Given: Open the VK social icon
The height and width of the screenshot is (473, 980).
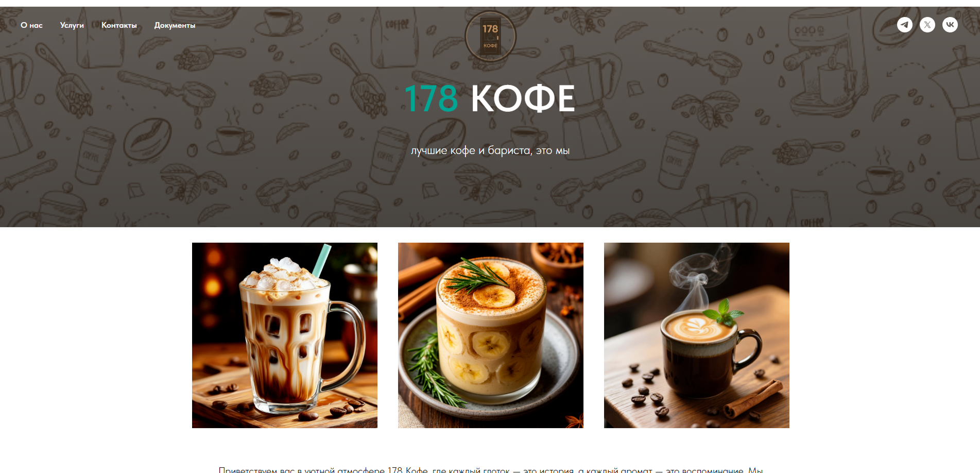Looking at the screenshot, I should [x=950, y=25].
